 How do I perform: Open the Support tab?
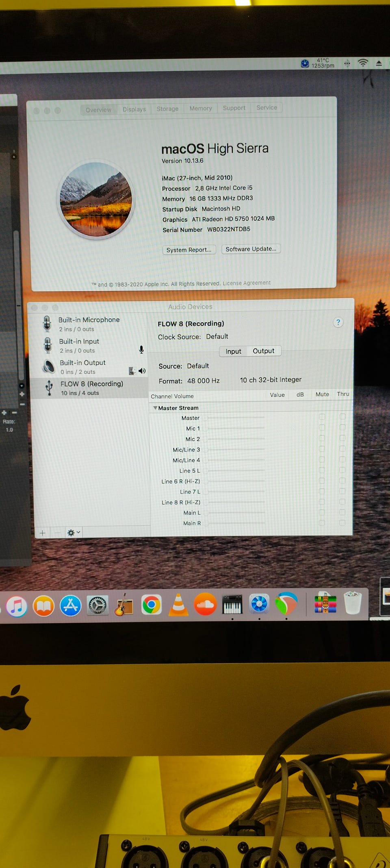[x=234, y=108]
